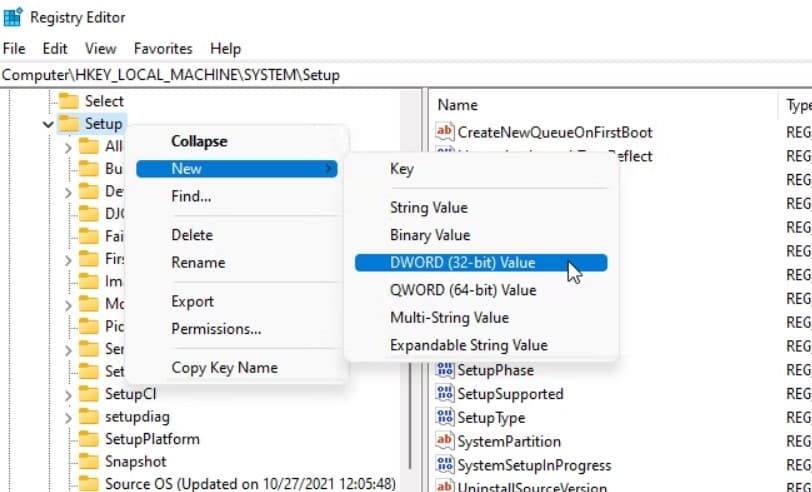Click the Snapshot folder icon
Screen dimensions: 812x492
88,461
